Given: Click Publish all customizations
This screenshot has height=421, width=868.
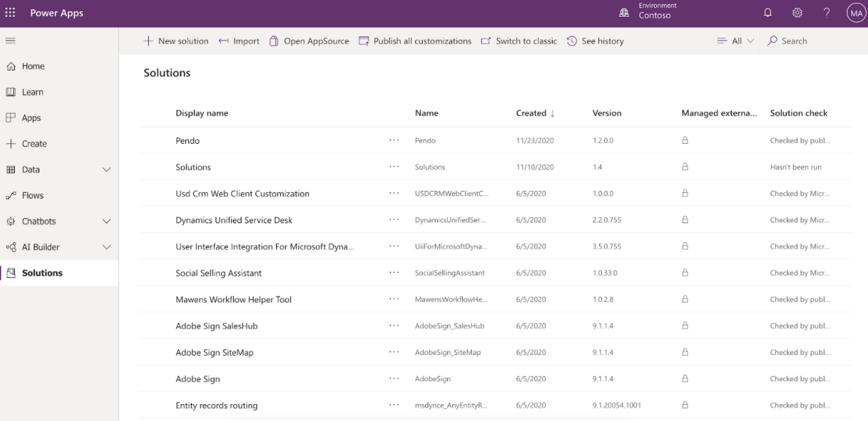Looking at the screenshot, I should pos(415,41).
